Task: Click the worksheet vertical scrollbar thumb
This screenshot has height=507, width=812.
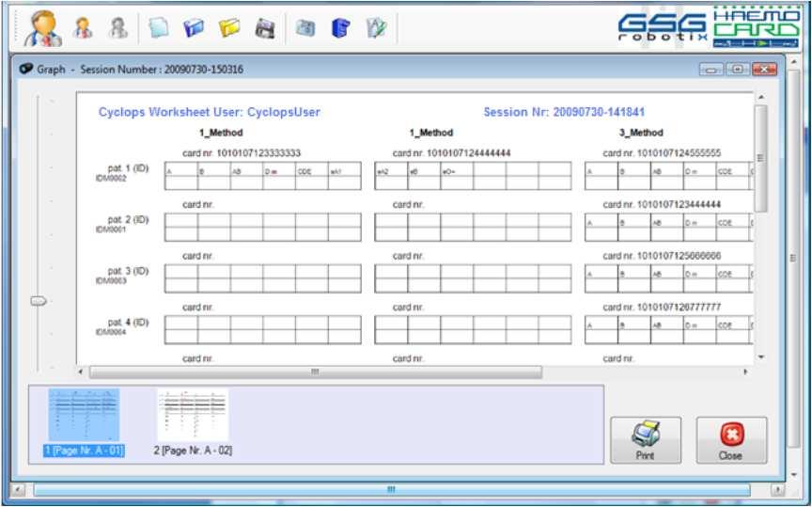Action: click(760, 158)
